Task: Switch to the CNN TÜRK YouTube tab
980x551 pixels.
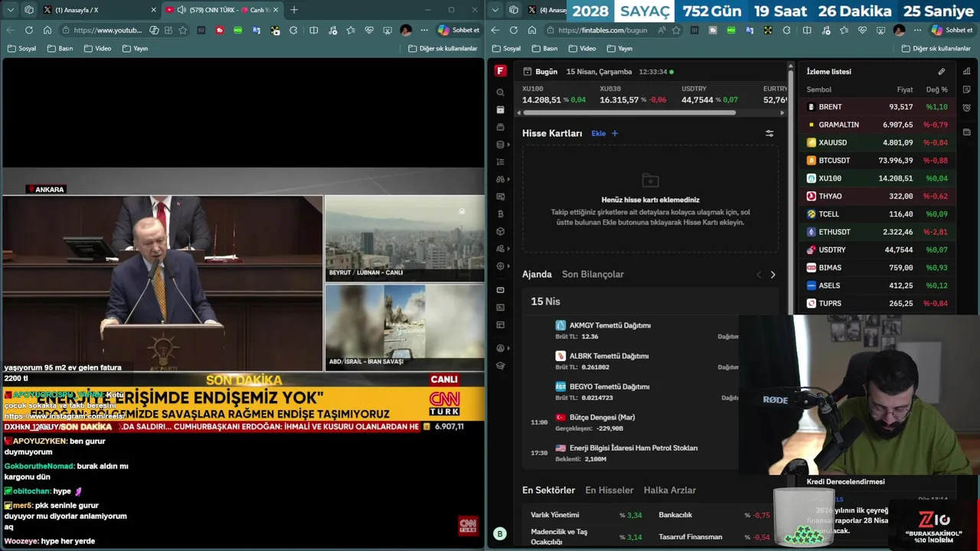Action: (222, 10)
